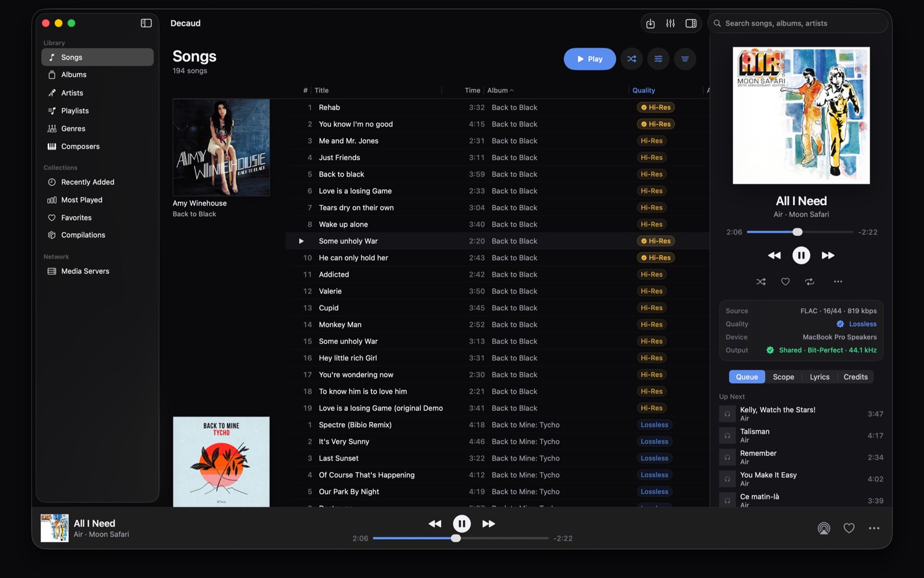Open Albums in the sidebar
This screenshot has width=924, height=578.
point(98,75)
